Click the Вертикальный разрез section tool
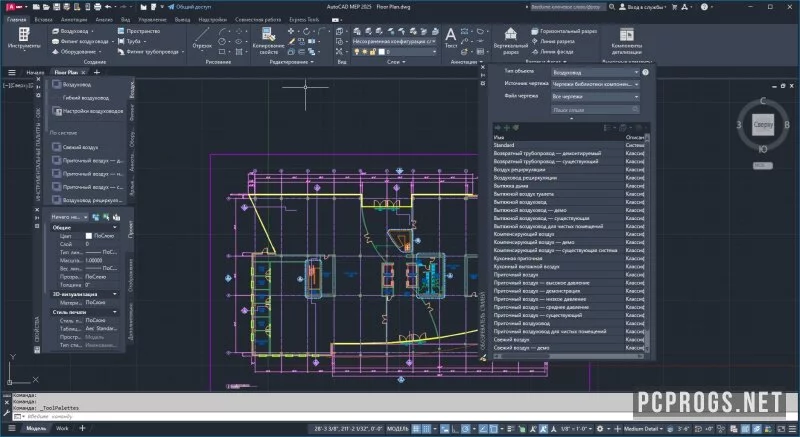 point(511,41)
